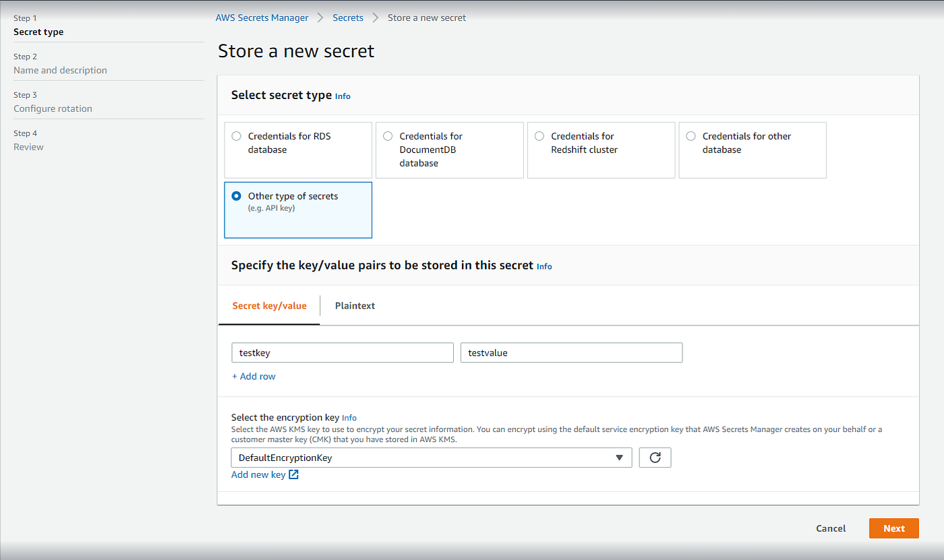Select Credentials for other database
The height and width of the screenshot is (560, 944).
pos(690,135)
